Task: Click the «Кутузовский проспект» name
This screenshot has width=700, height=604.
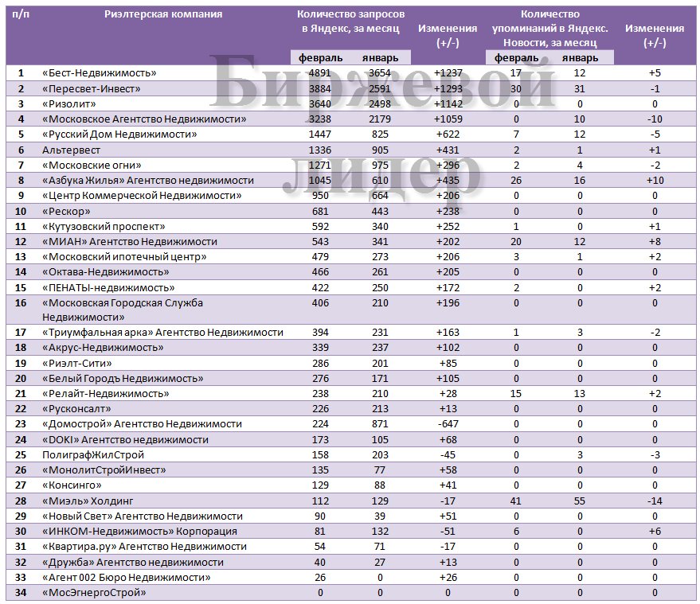Action: (x=104, y=226)
